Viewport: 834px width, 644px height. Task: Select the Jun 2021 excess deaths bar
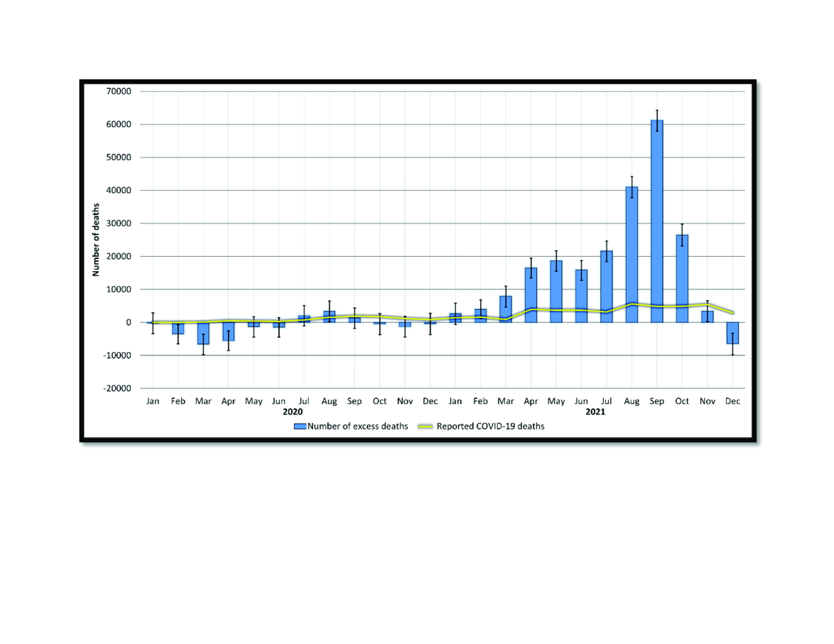click(581, 296)
